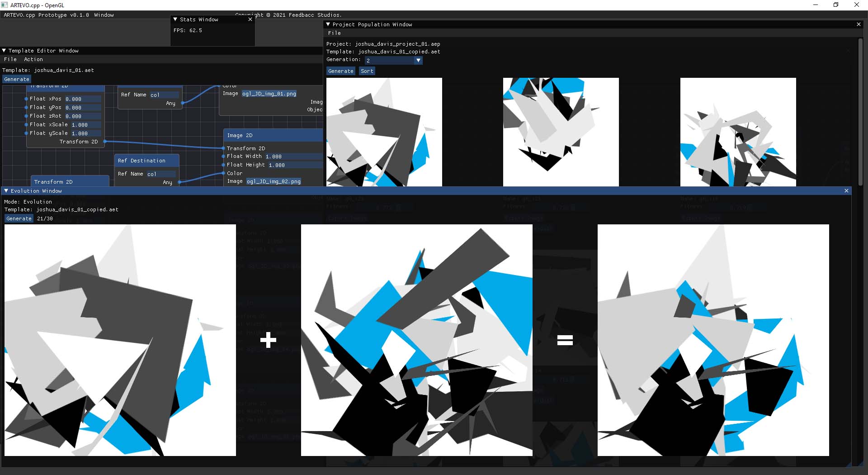Select first population thumbnail image

[x=384, y=132]
